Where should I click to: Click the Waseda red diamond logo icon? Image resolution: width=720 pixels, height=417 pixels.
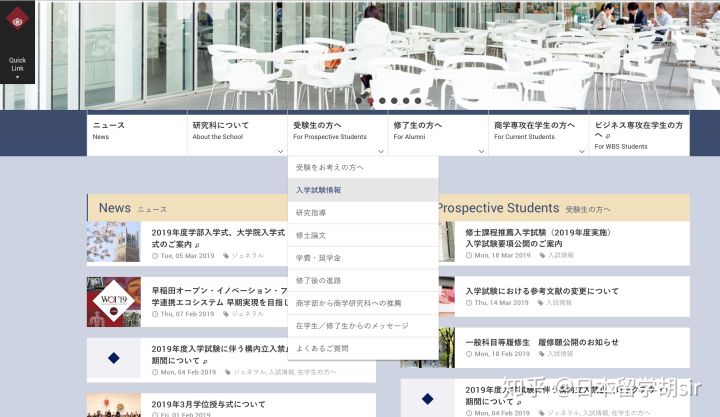17,18
